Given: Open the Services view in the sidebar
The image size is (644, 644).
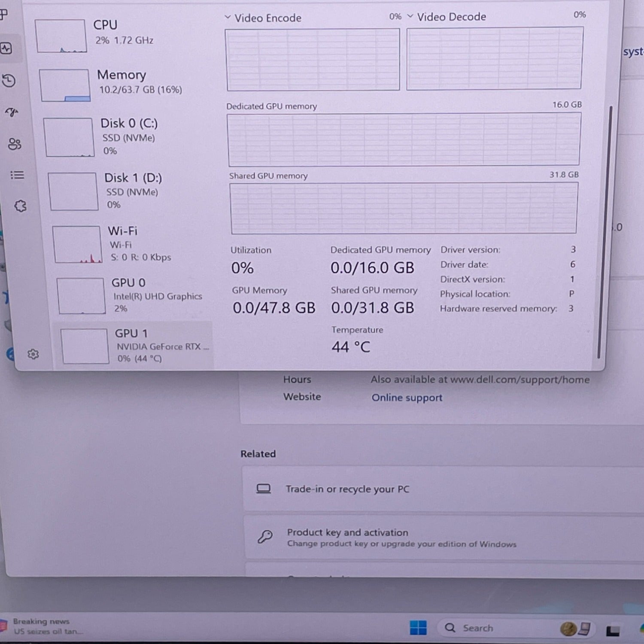Looking at the screenshot, I should coord(19,206).
